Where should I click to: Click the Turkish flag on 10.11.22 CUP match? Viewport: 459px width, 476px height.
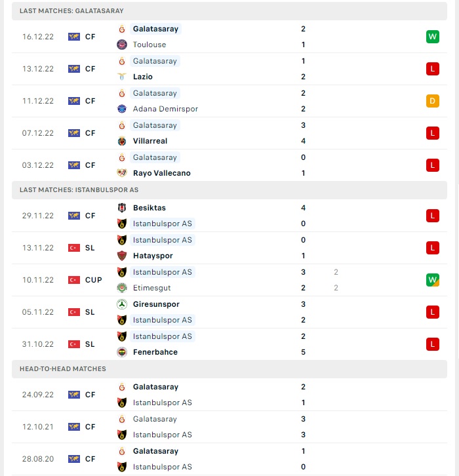click(x=74, y=280)
